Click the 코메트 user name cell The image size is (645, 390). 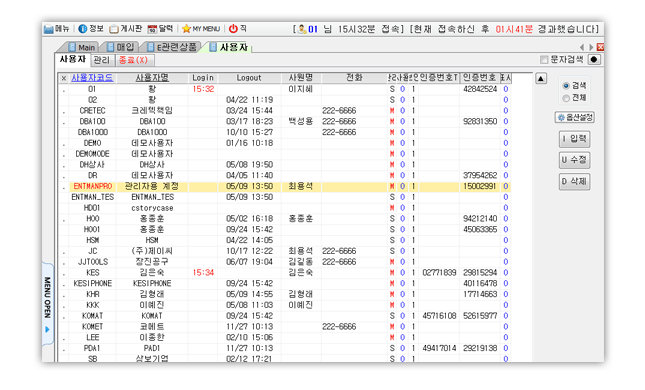point(152,327)
